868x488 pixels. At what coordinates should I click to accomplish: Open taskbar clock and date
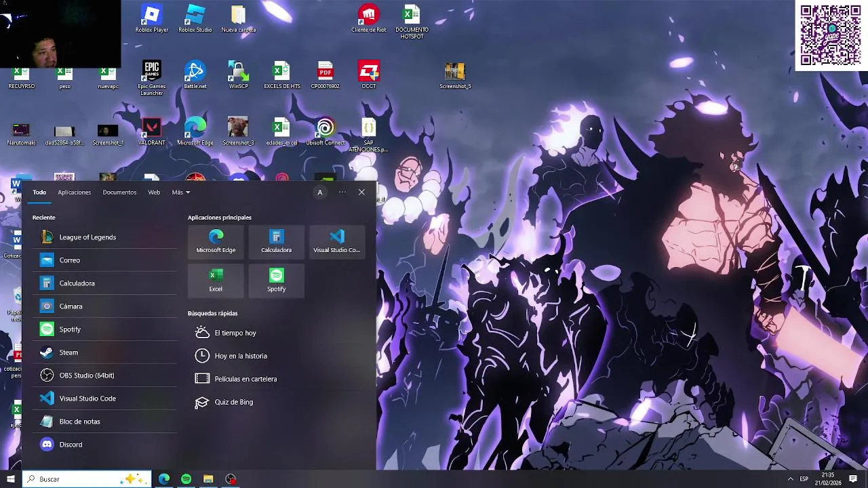click(x=828, y=479)
